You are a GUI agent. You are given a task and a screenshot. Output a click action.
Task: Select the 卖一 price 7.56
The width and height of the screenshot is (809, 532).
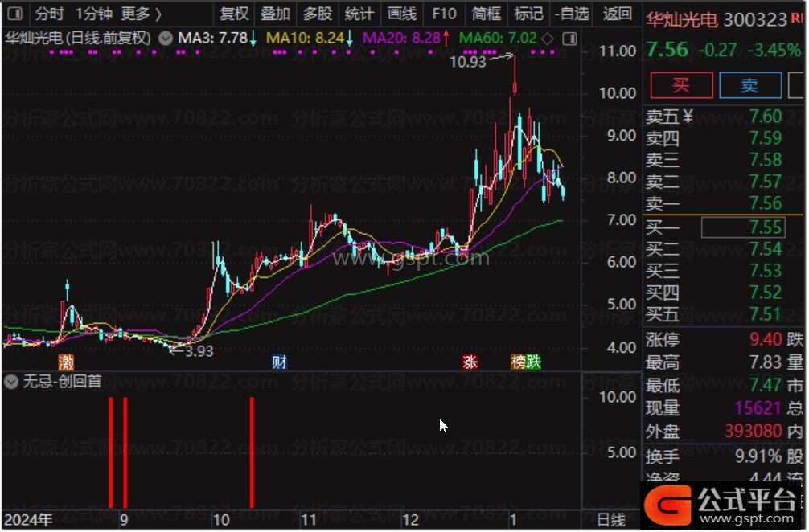766,203
